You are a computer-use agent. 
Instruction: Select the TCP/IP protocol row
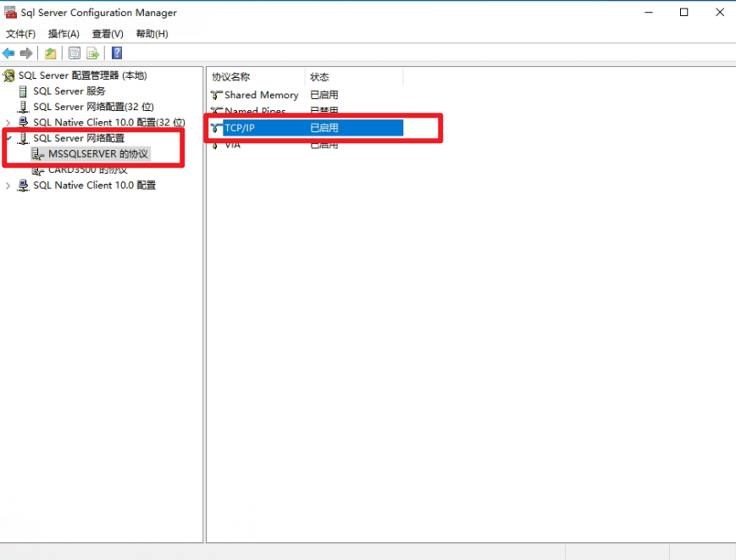click(x=306, y=128)
